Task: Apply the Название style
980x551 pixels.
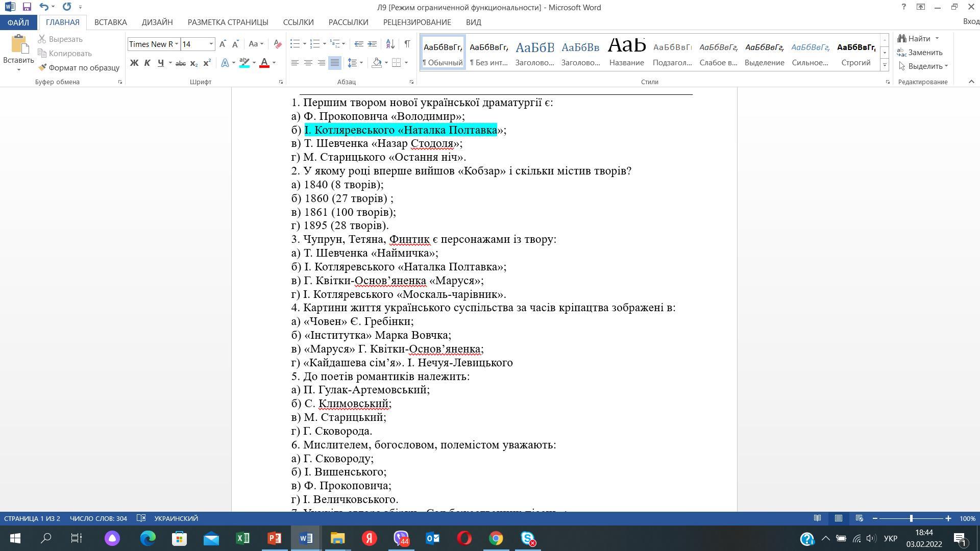Action: (626, 52)
